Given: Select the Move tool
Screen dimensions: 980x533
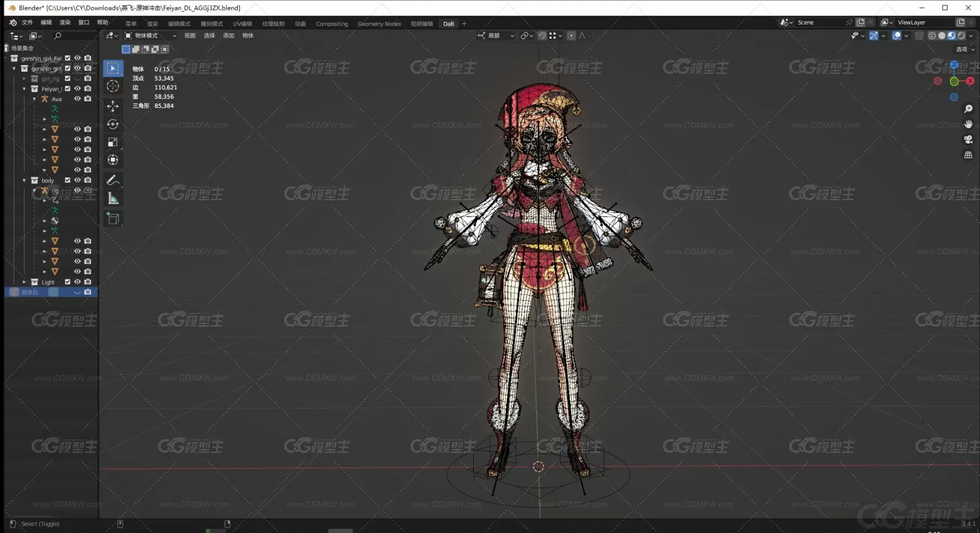Looking at the screenshot, I should (x=113, y=106).
